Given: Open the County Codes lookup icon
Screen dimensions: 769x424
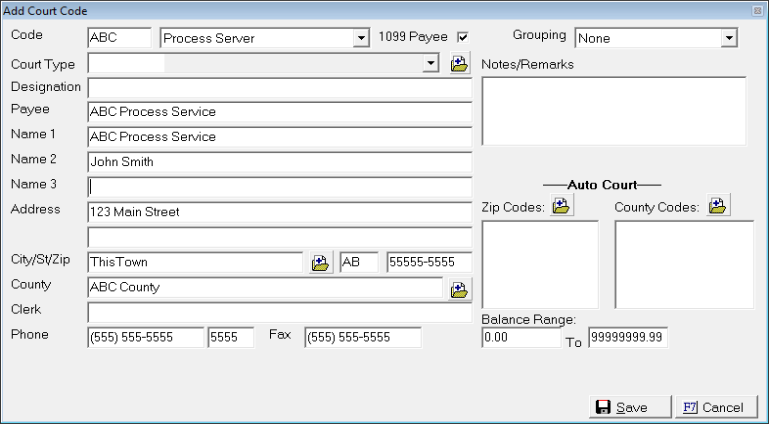Looking at the screenshot, I should click(x=717, y=206).
